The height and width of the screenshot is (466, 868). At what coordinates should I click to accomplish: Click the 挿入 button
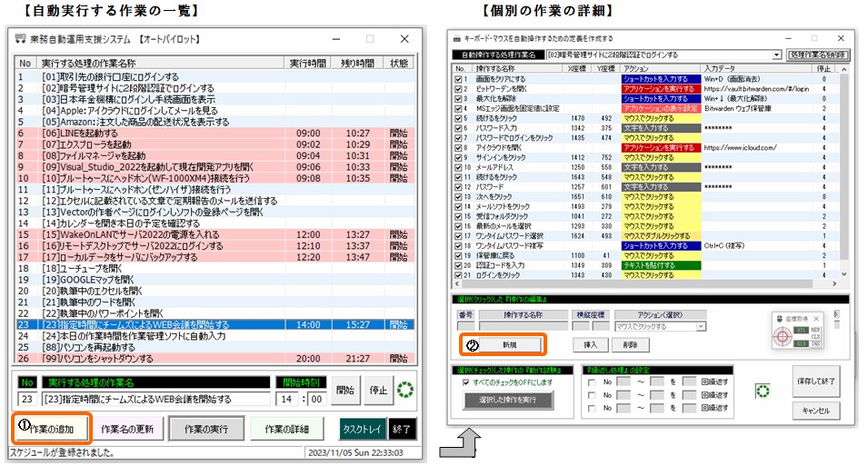[x=591, y=345]
